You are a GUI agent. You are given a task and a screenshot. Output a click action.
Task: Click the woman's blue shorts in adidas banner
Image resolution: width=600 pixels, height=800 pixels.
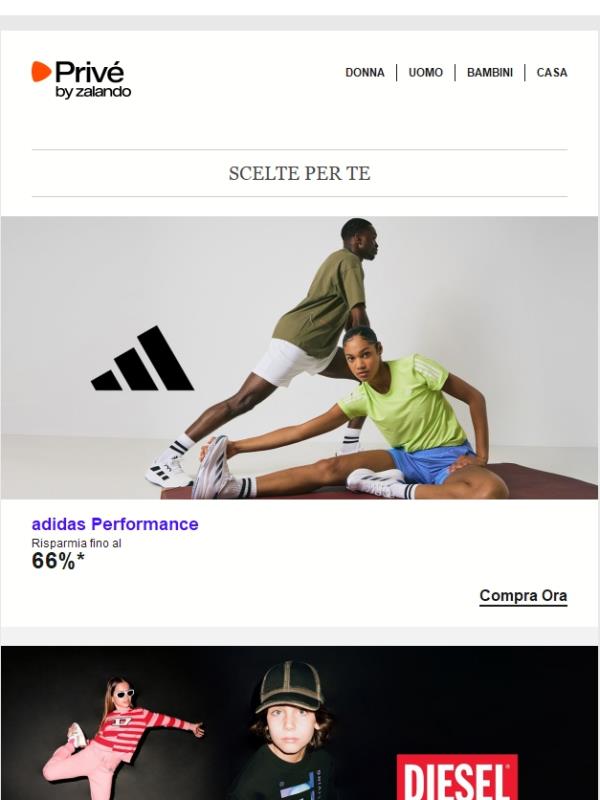(x=431, y=463)
